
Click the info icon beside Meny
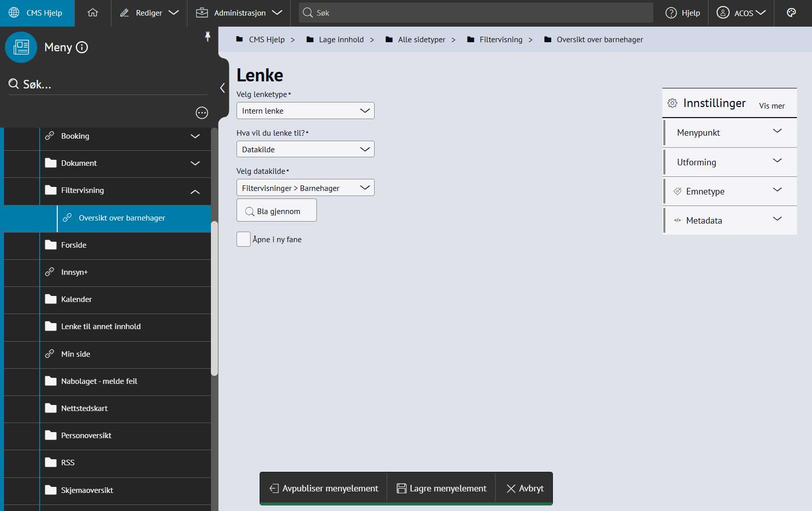[x=82, y=47]
